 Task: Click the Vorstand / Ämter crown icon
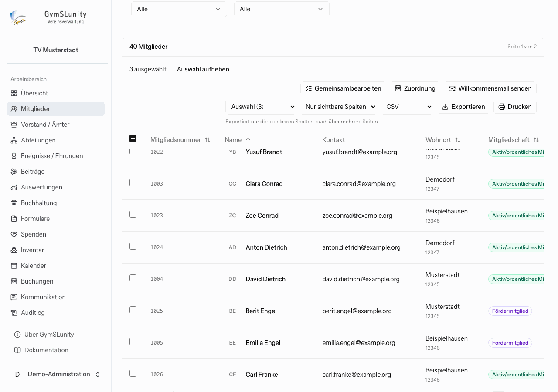click(x=14, y=125)
